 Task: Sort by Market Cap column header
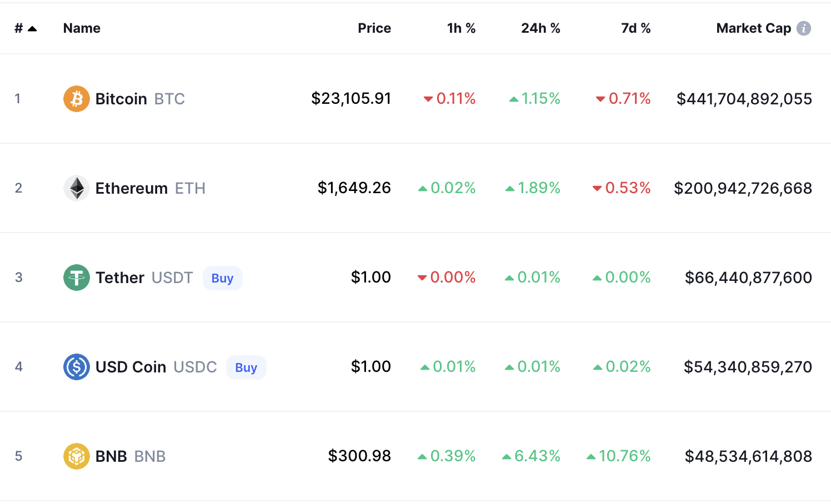754,28
